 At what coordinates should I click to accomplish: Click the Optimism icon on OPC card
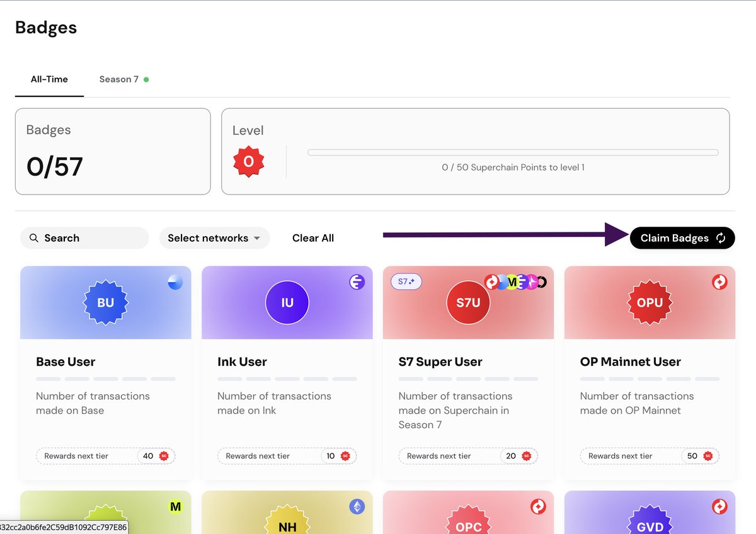pos(538,506)
